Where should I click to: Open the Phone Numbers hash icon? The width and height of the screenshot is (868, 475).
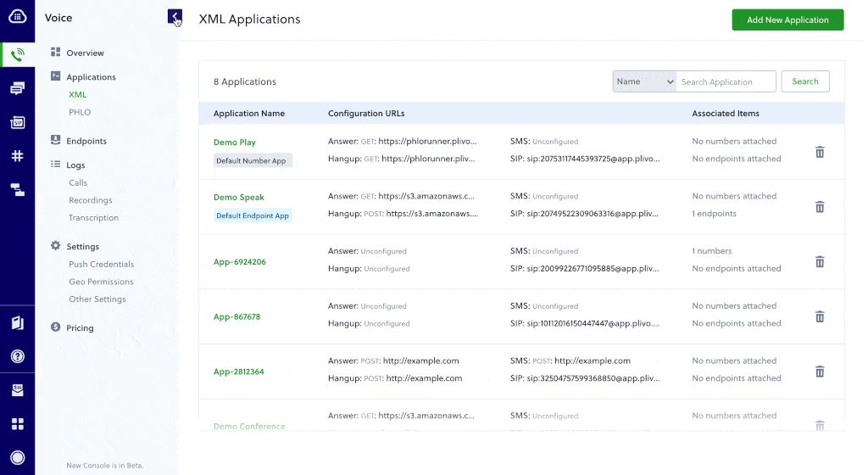coord(17,156)
